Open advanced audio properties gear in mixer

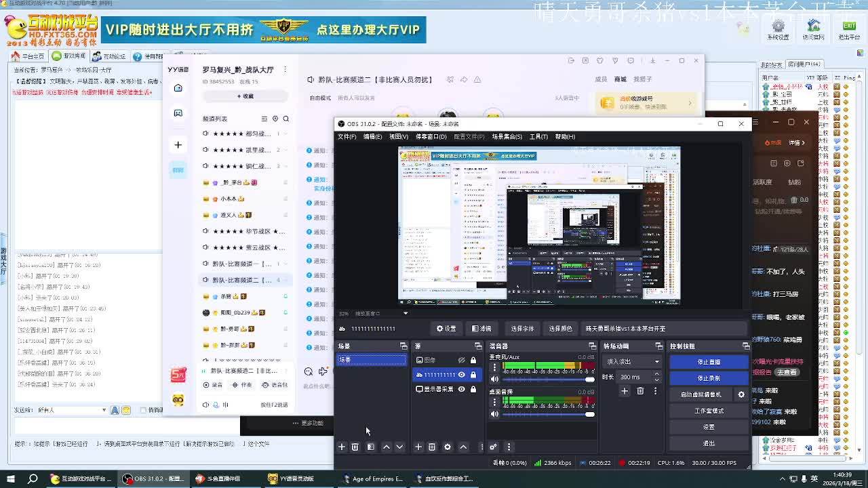(x=493, y=447)
